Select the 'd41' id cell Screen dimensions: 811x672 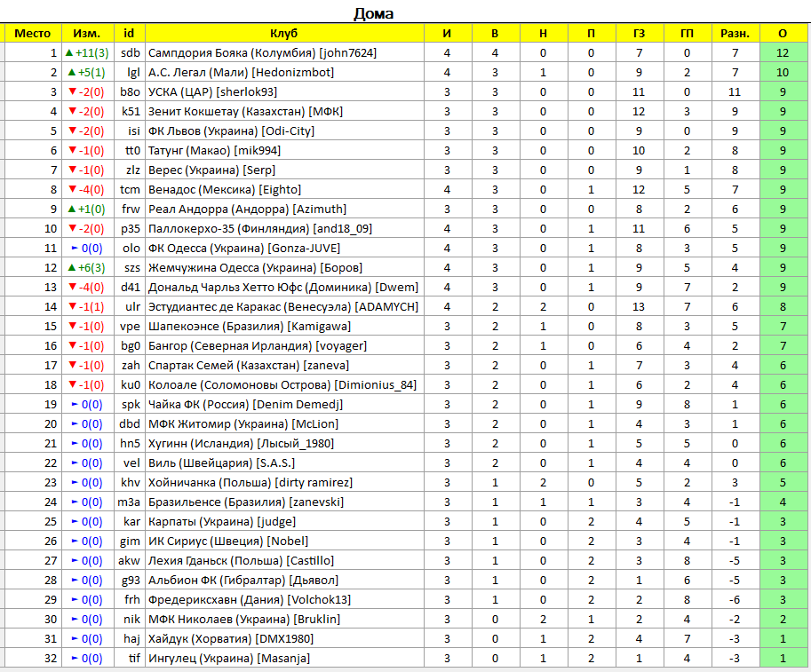point(130,288)
